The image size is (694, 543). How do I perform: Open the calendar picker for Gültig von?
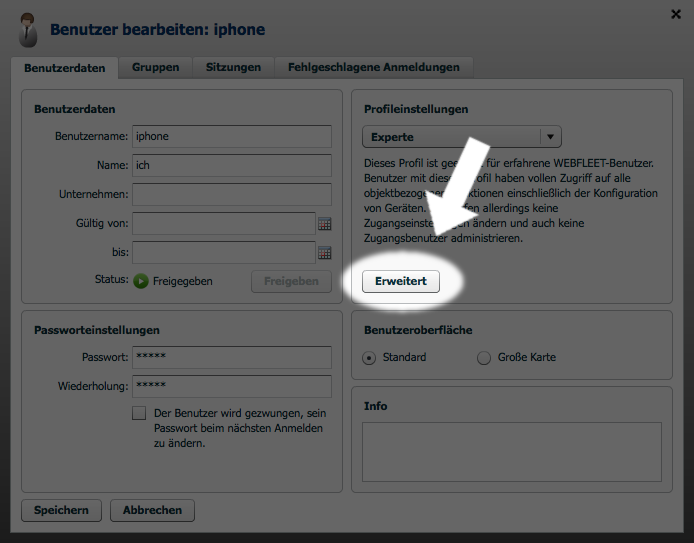click(324, 224)
